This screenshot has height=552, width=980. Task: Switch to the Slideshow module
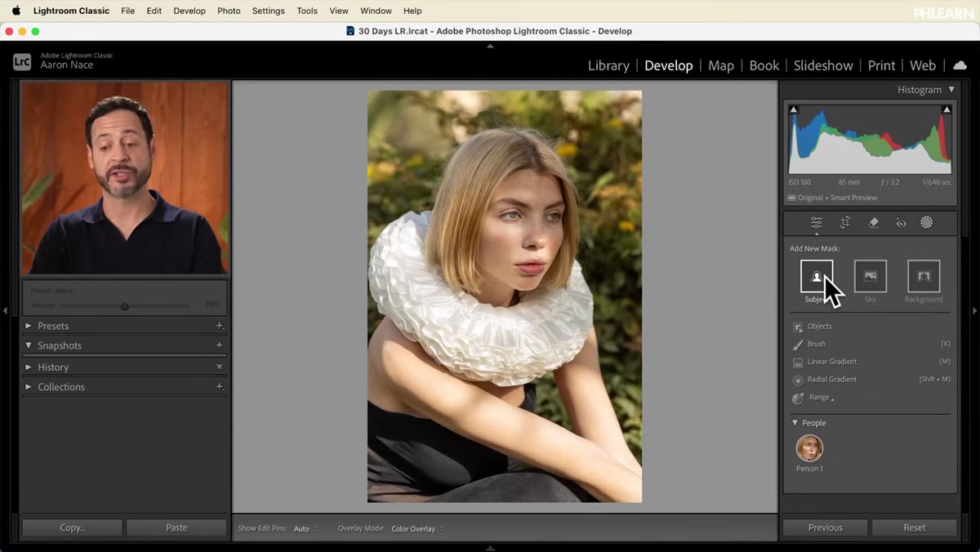pos(823,65)
